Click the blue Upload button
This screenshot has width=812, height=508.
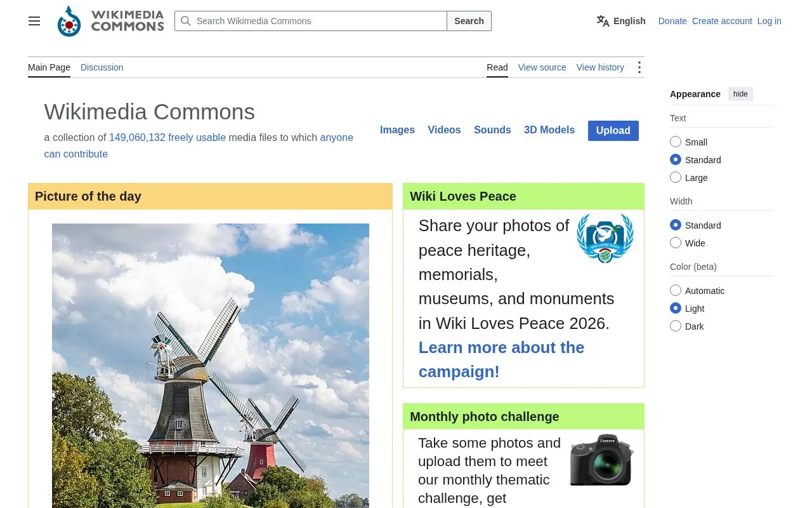coord(613,130)
